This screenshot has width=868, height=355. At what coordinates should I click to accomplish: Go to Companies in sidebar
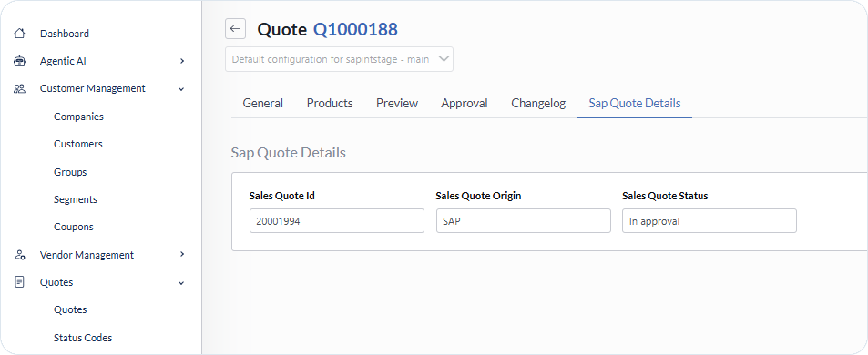tap(78, 117)
